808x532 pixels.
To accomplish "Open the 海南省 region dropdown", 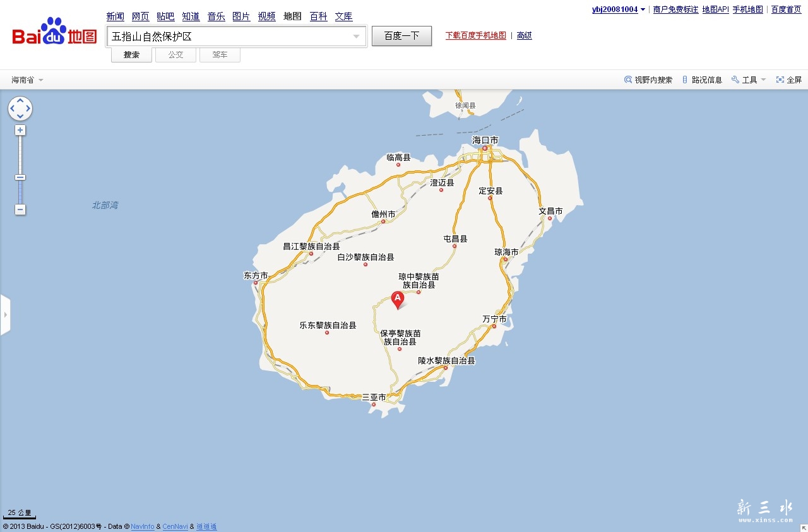I will pyautogui.click(x=28, y=80).
